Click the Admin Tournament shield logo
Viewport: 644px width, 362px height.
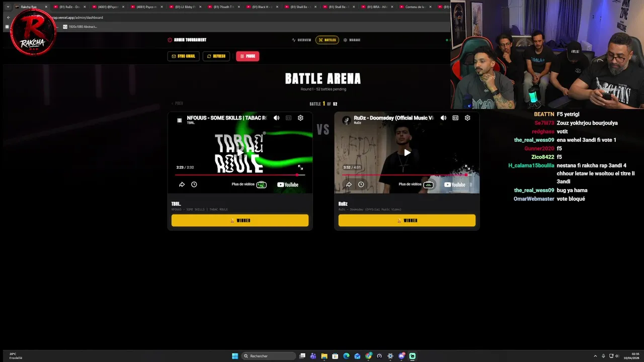point(170,40)
